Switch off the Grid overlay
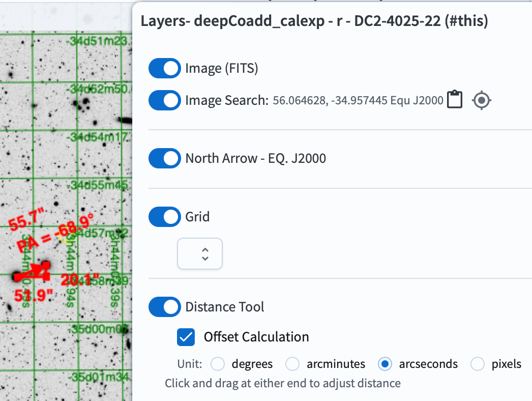 [164, 217]
